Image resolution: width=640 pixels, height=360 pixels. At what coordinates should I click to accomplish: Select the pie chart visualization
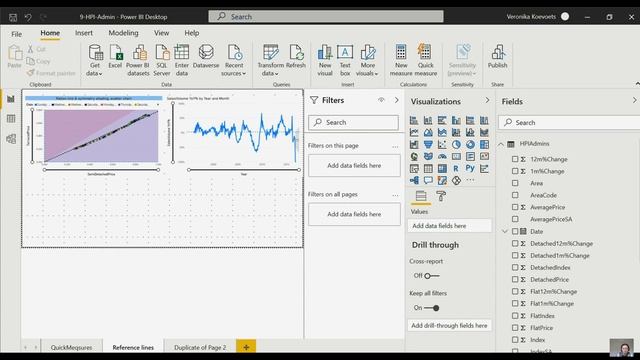click(456, 144)
